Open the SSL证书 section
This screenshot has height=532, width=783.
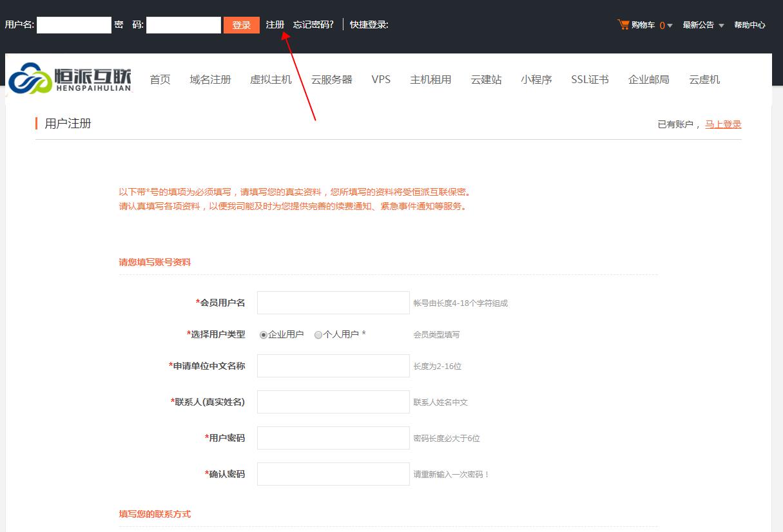(589, 79)
